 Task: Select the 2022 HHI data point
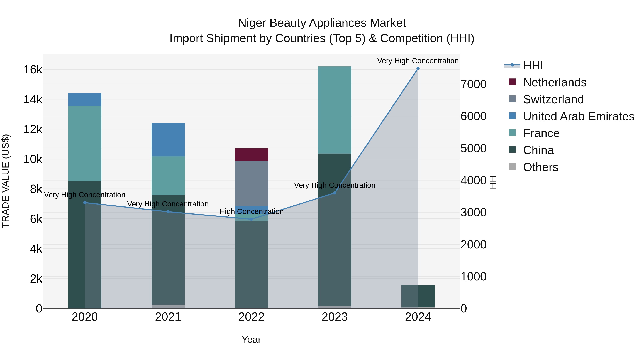(252, 219)
